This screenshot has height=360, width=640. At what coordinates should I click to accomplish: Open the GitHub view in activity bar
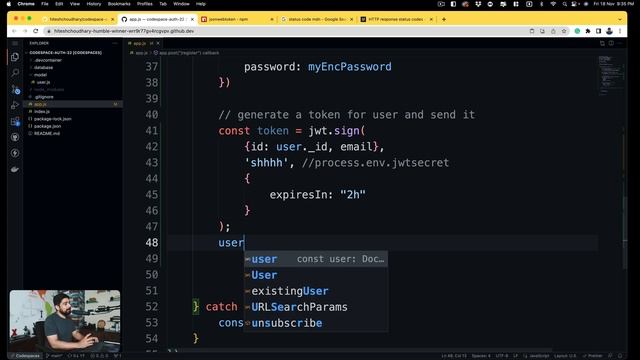pos(15,137)
